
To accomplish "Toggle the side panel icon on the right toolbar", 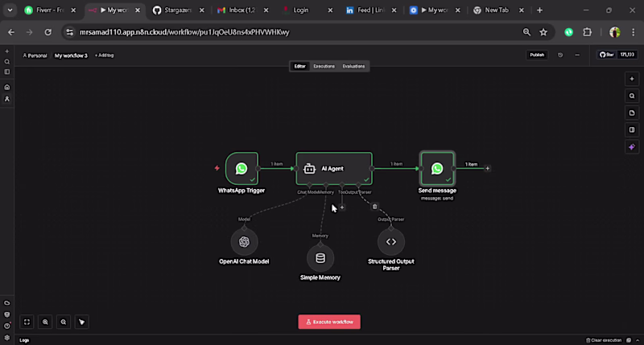I will pyautogui.click(x=632, y=130).
